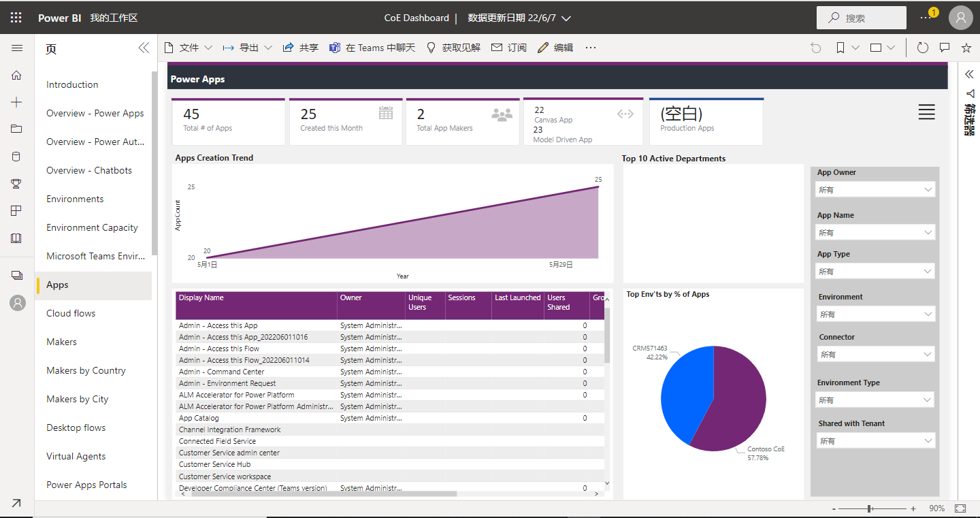Open the Environments page
This screenshot has width=980, height=518.
(x=75, y=199)
